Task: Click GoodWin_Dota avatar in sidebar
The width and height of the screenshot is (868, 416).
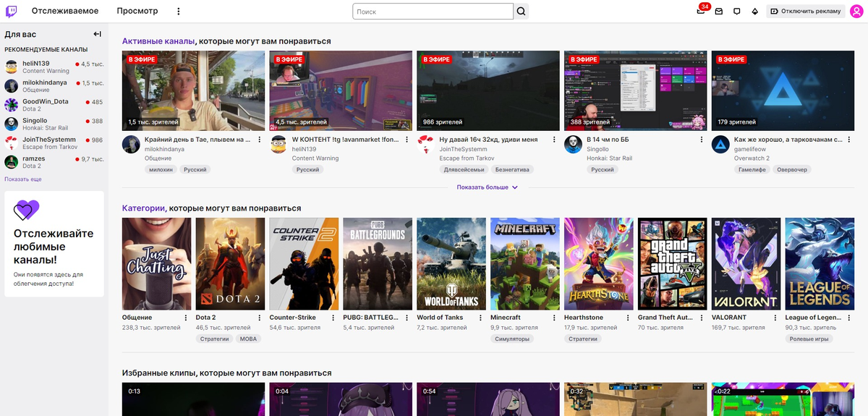Action: [x=12, y=106]
